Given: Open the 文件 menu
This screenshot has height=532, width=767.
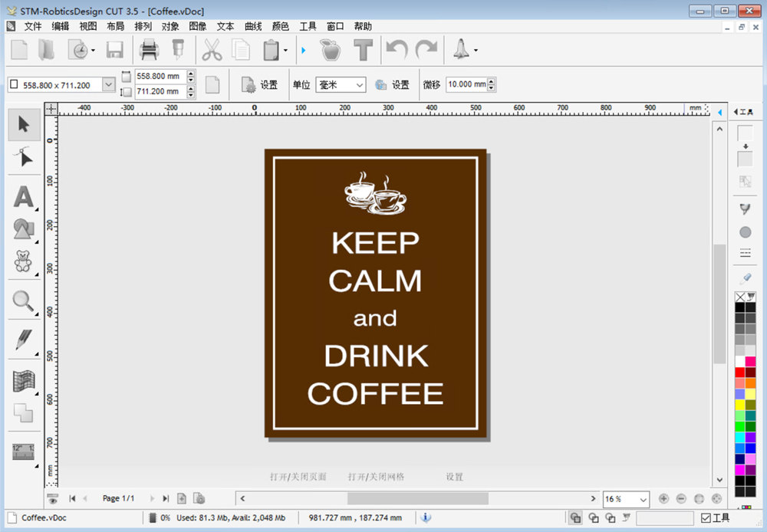Looking at the screenshot, I should tap(33, 26).
